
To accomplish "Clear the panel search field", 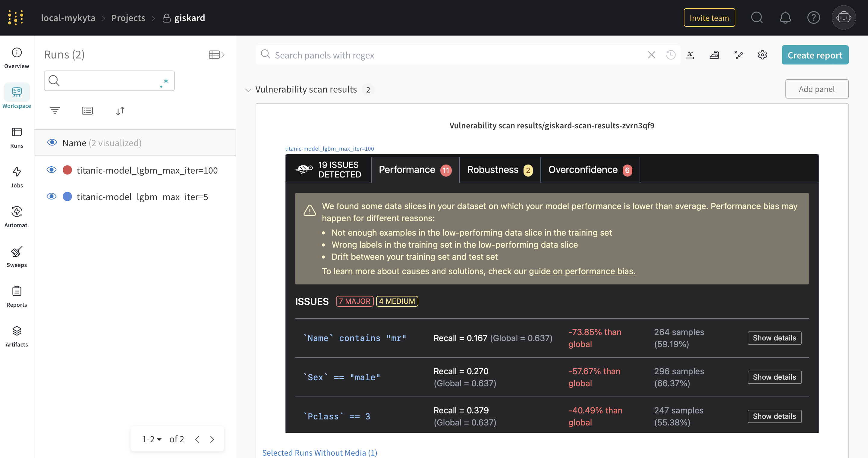I will [651, 55].
